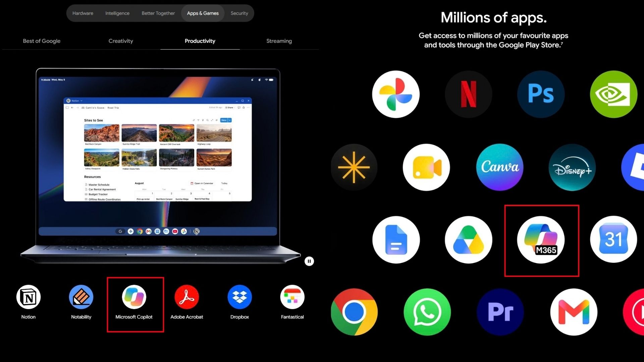Open the Notion app icon
Screen dimensions: 644x362
[29, 297]
